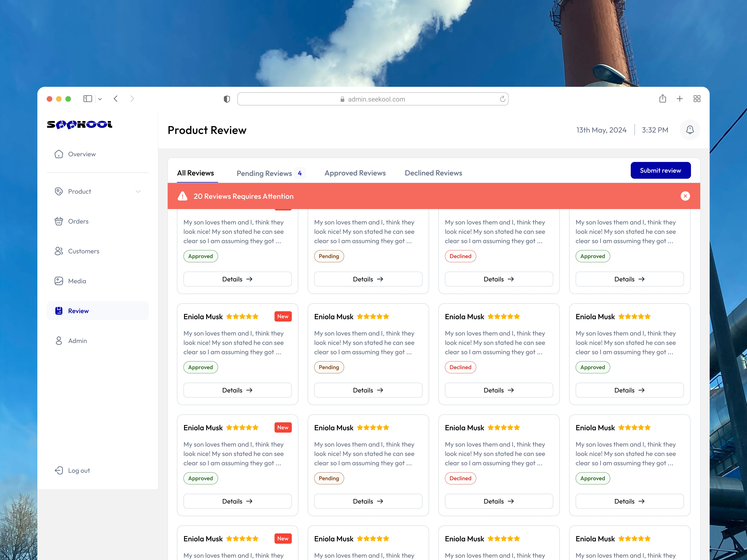Click the Customers people icon
Image resolution: width=747 pixels, height=560 pixels.
coord(59,251)
